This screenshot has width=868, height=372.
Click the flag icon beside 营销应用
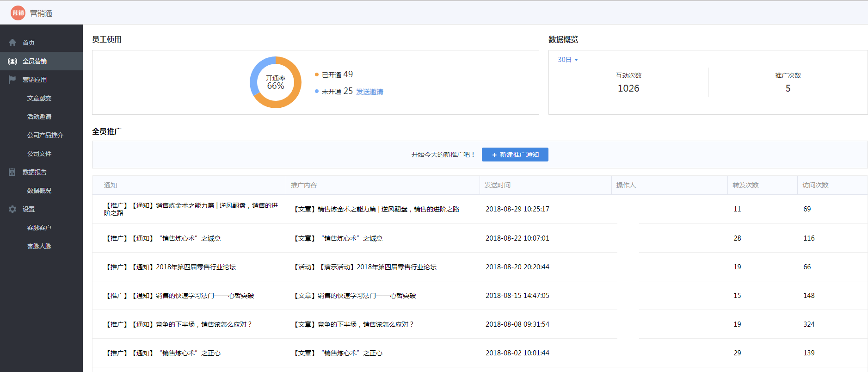[12, 80]
